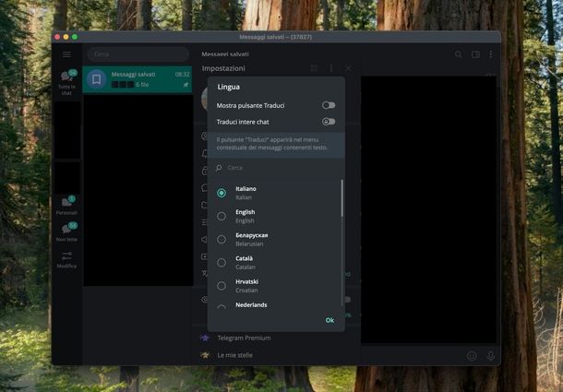
Task: Click the Impostazioni panel title
Action: pos(223,68)
